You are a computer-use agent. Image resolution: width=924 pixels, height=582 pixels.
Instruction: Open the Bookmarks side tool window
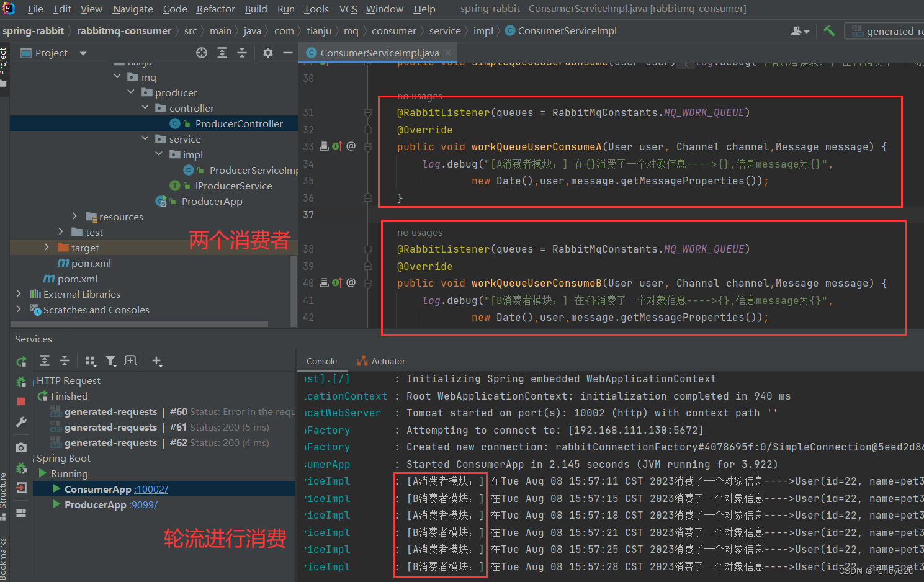pos(4,559)
